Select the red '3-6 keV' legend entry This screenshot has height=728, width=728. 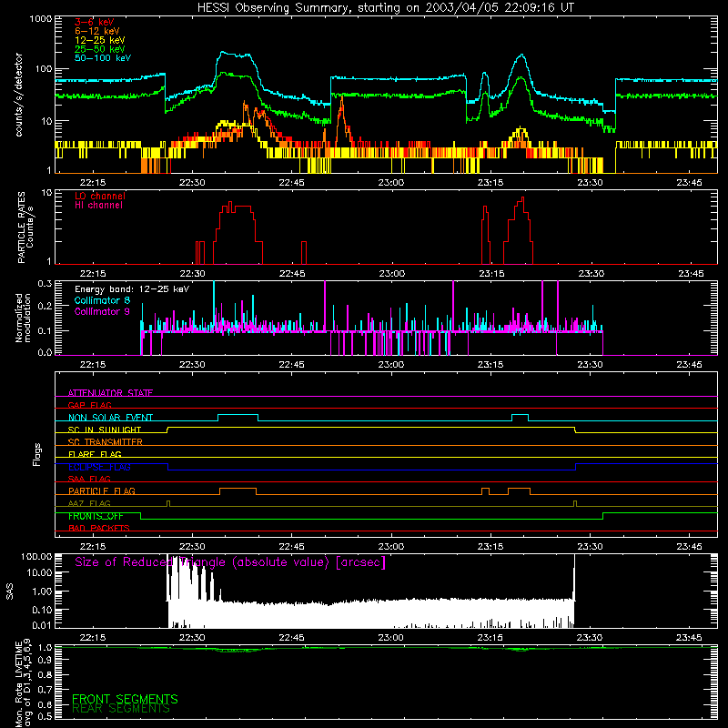[95, 22]
